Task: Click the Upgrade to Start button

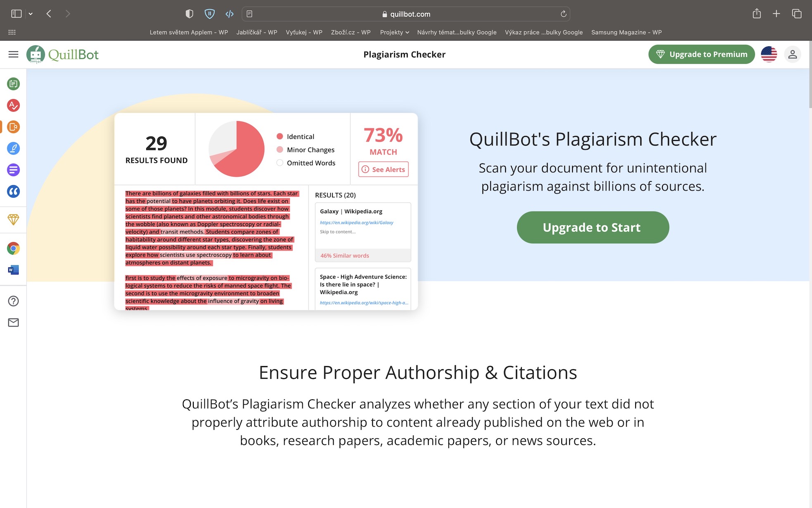Action: click(592, 227)
